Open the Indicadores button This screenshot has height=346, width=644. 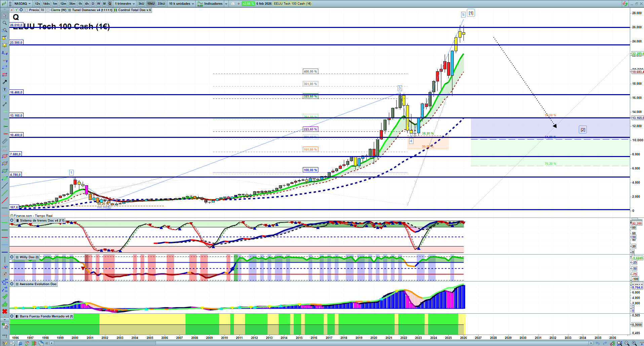click(210, 4)
